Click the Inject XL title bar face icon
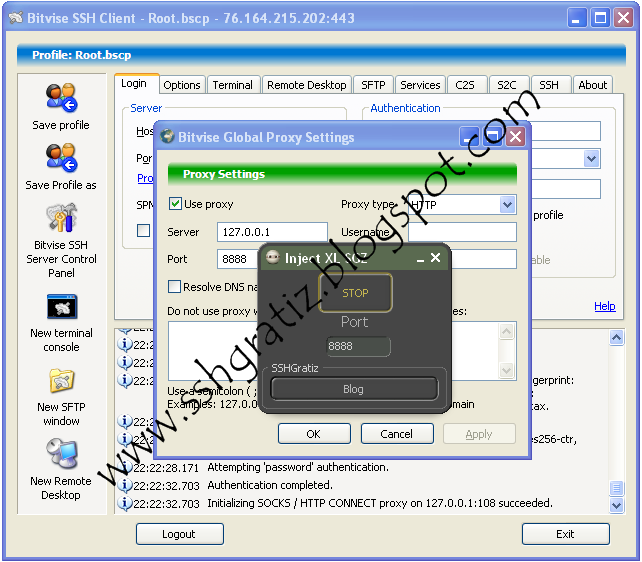This screenshot has width=642, height=562. click(x=273, y=257)
